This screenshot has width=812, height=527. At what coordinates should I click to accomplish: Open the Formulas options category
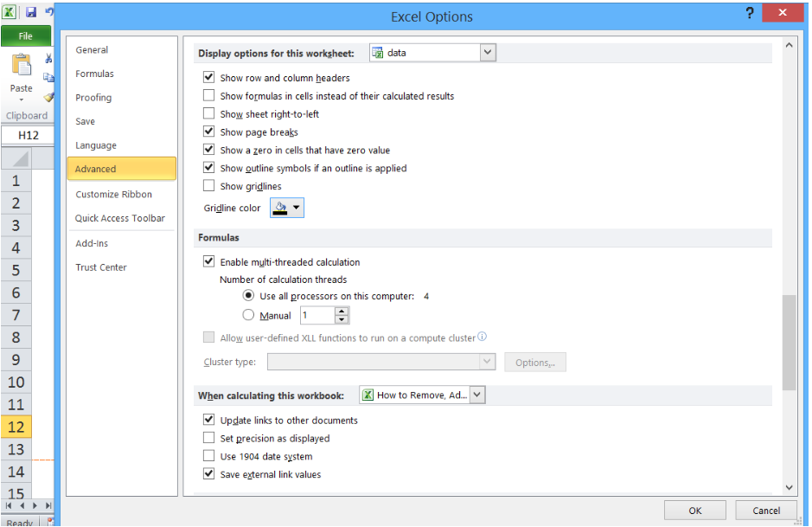tap(94, 74)
